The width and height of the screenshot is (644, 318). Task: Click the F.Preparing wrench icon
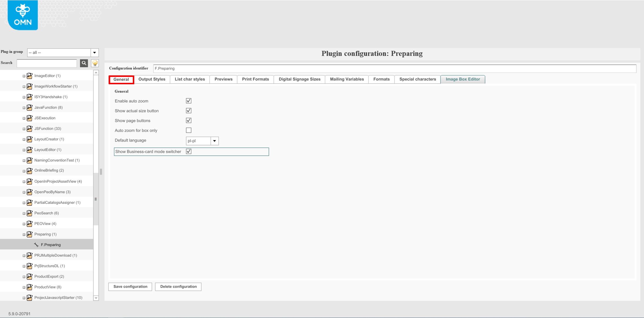click(x=36, y=245)
